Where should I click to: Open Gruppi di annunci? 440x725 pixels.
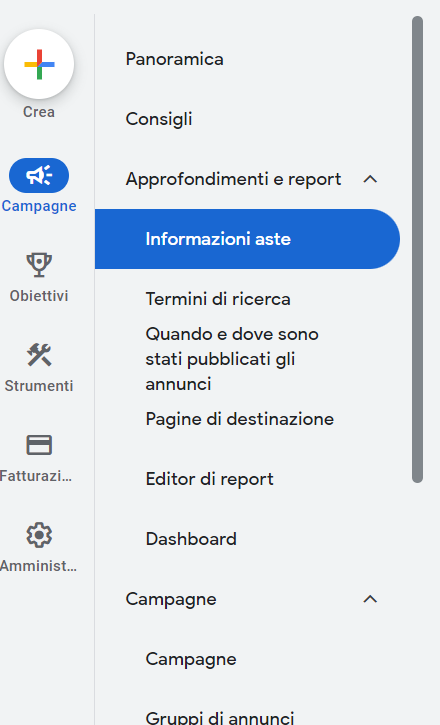[x=220, y=717]
